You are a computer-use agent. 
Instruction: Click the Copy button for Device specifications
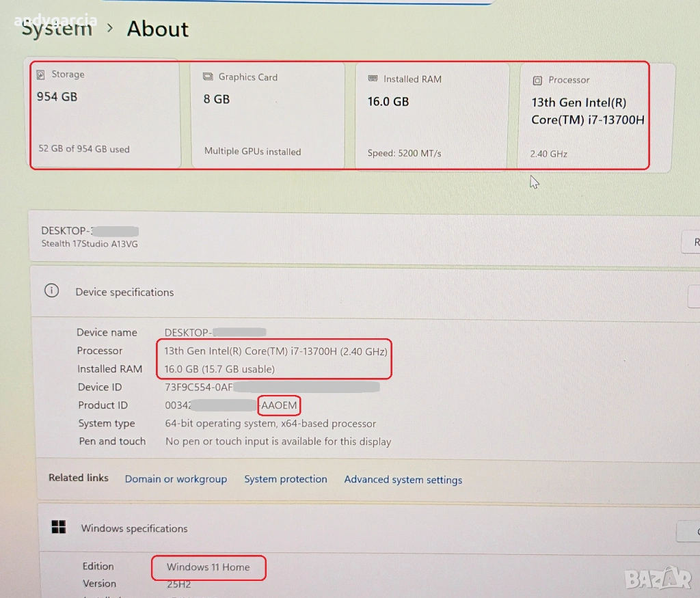694,296
